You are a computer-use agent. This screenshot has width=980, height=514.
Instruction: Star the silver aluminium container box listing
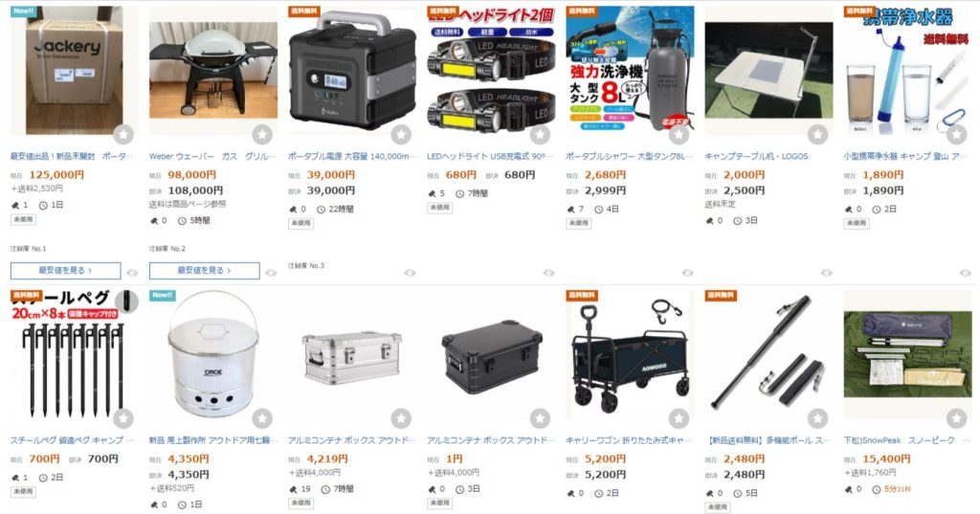(401, 417)
